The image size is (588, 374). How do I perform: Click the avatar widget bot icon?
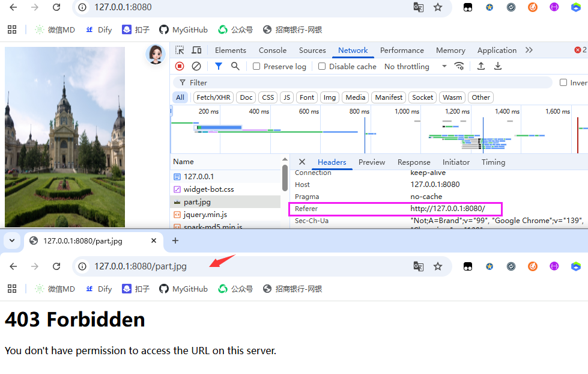[x=156, y=54]
